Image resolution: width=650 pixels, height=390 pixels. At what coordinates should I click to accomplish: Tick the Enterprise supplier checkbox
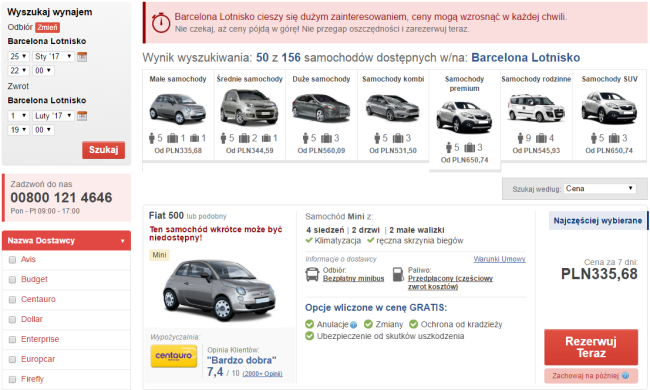(x=12, y=339)
